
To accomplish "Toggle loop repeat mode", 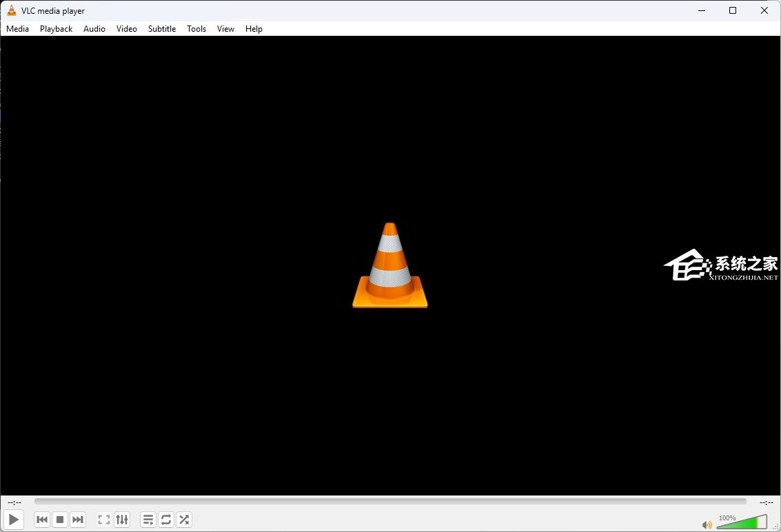I will pos(166,520).
